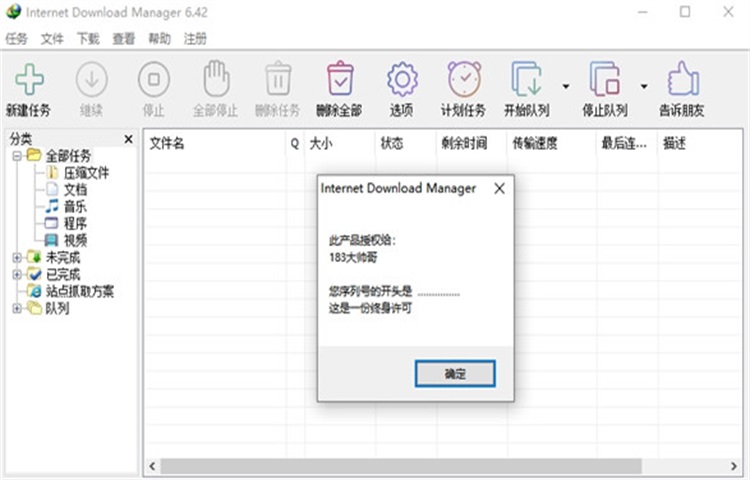The height and width of the screenshot is (480, 750).
Task: Click the 告诉朋友 thumbs-up icon
Action: (683, 79)
